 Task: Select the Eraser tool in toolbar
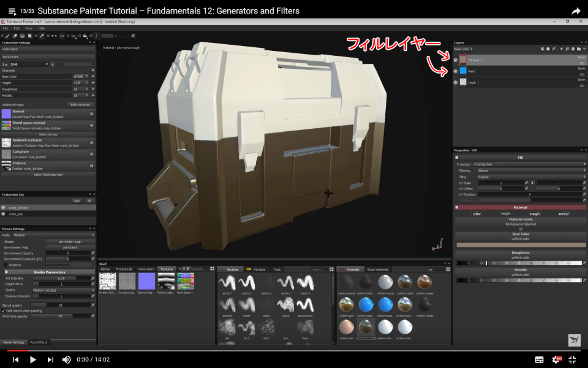(x=15, y=36)
